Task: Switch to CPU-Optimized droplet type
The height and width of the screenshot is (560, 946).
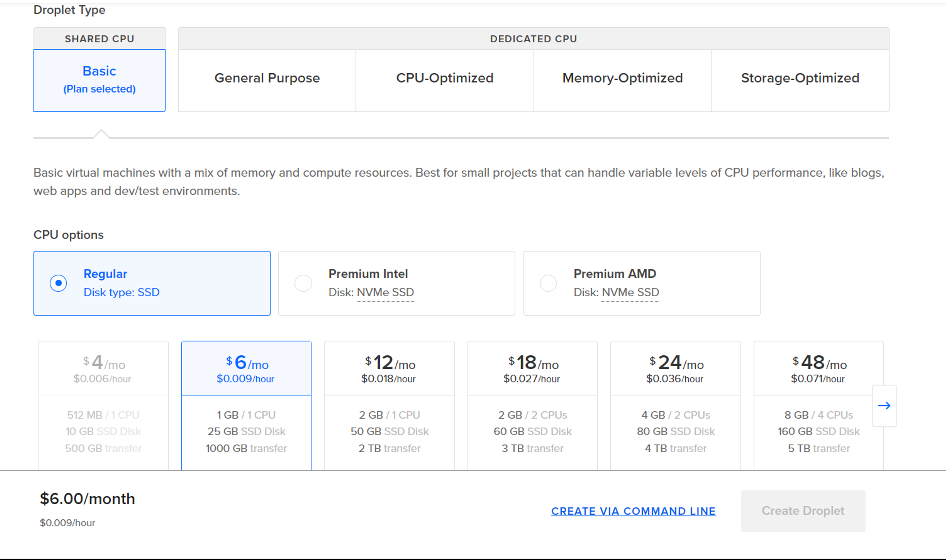Action: point(444,78)
